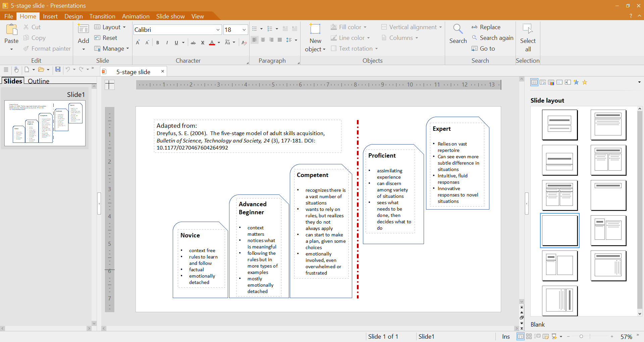Switch to the Outline panel tab
Viewport: 644px width, 342px height.
39,81
